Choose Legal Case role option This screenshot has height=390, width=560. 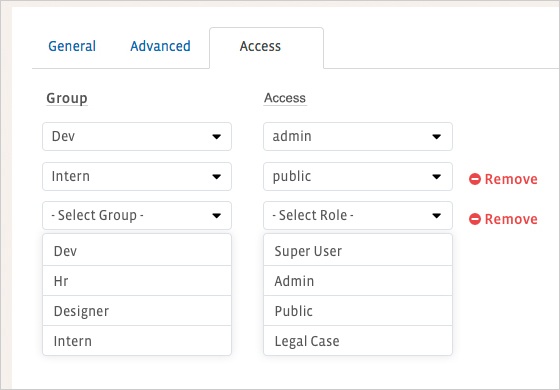[358, 341]
